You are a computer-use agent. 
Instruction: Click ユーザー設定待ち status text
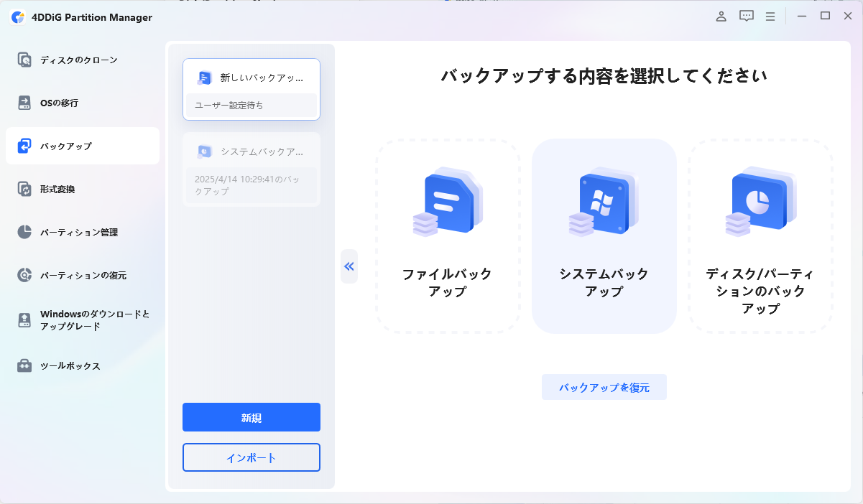pyautogui.click(x=229, y=105)
